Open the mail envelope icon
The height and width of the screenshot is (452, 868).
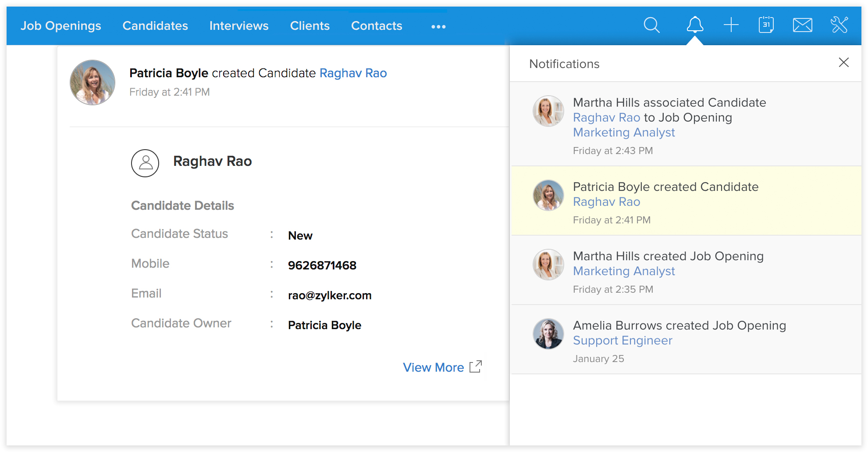(x=802, y=25)
